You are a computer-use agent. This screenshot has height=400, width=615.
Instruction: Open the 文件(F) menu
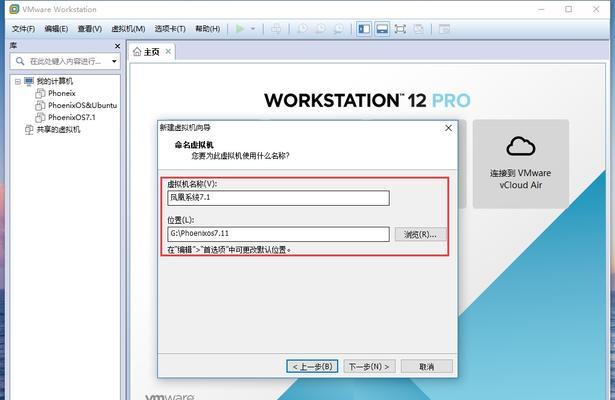click(23, 29)
